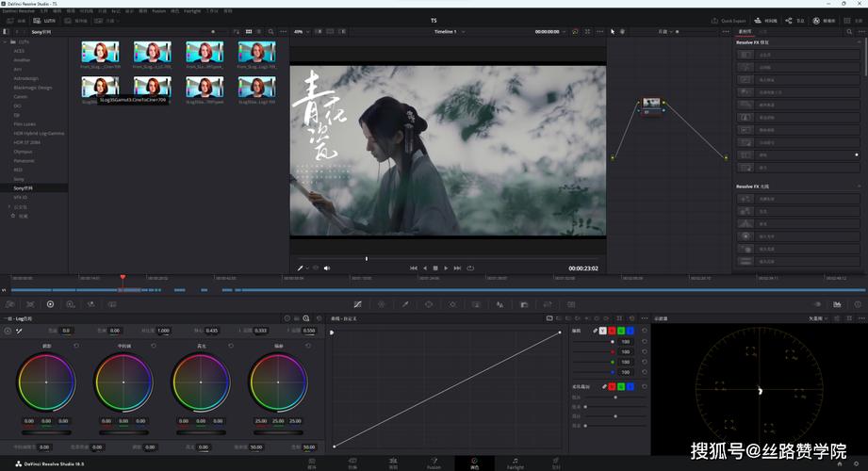This screenshot has height=471, width=868.
Task: Toggle loop playback in viewer
Action: (x=470, y=268)
